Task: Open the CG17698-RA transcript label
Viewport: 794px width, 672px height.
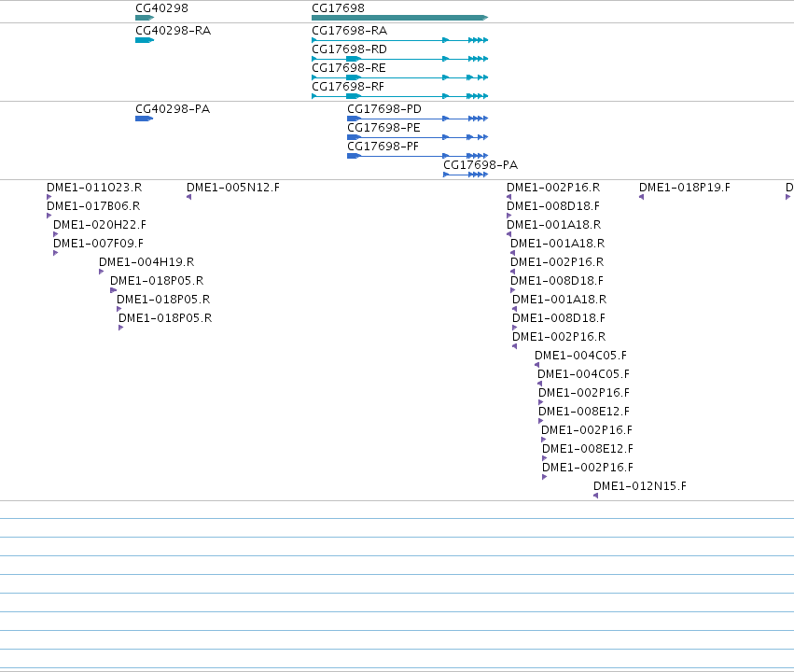Action: pos(349,31)
